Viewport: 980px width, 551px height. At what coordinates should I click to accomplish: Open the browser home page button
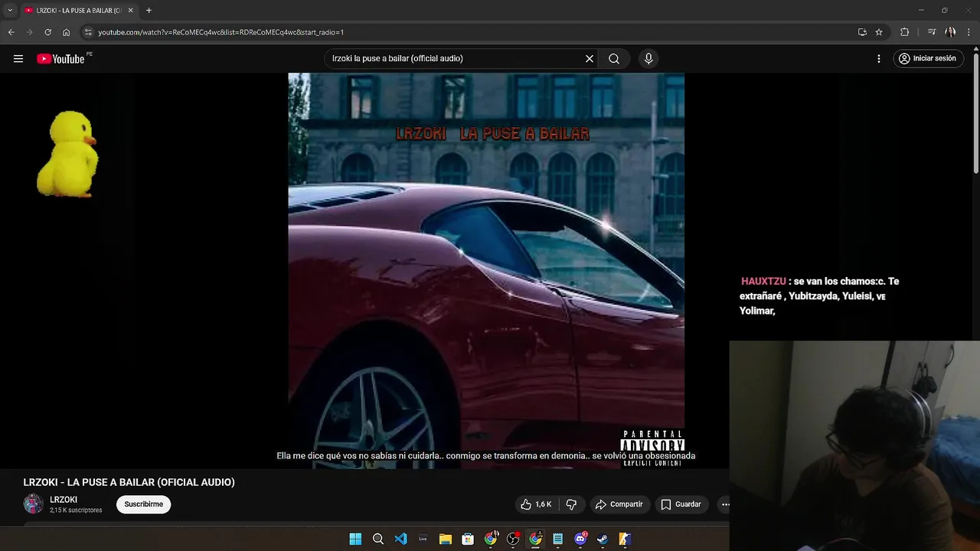[x=67, y=32]
